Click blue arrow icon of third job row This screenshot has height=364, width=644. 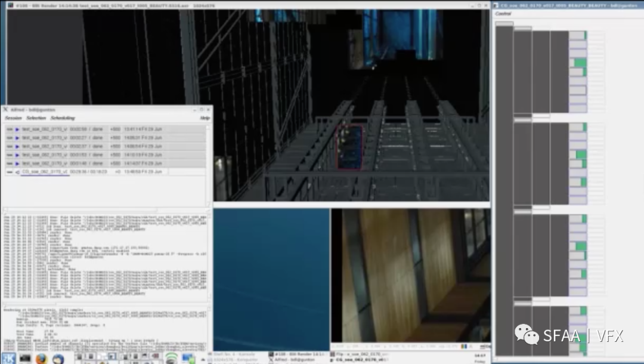pyautogui.click(x=17, y=146)
